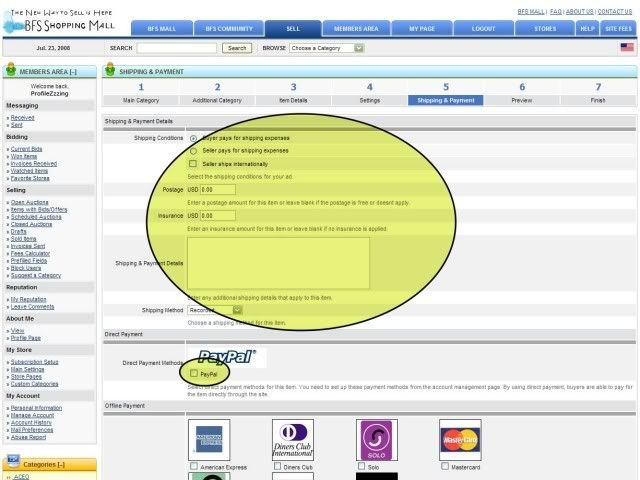The image size is (640, 480).
Task: Click the PayPal logo image
Action: 227,357
